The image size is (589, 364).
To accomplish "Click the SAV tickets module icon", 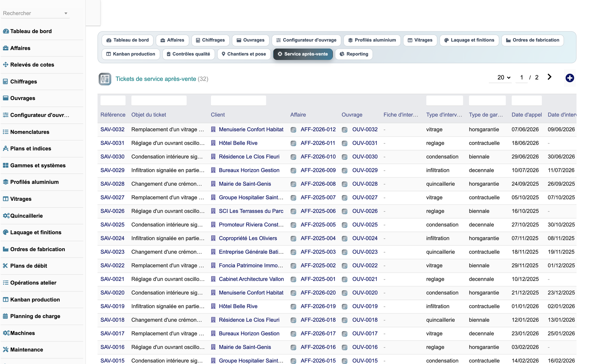I will tap(105, 79).
